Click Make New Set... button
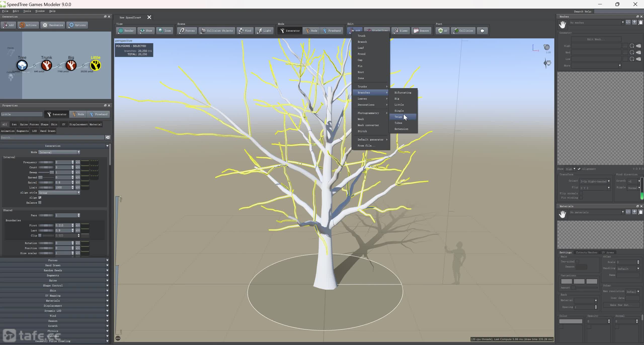The width and height of the screenshot is (644, 345). tap(621, 305)
